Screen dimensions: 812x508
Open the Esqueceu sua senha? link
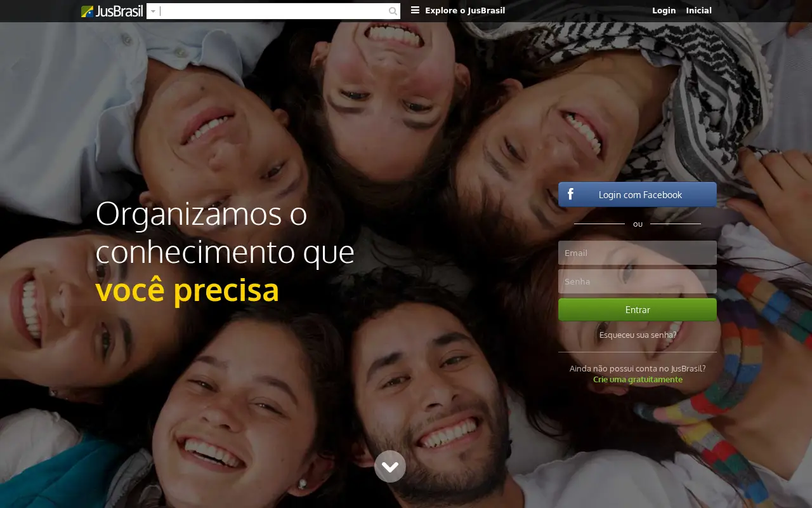pos(638,335)
